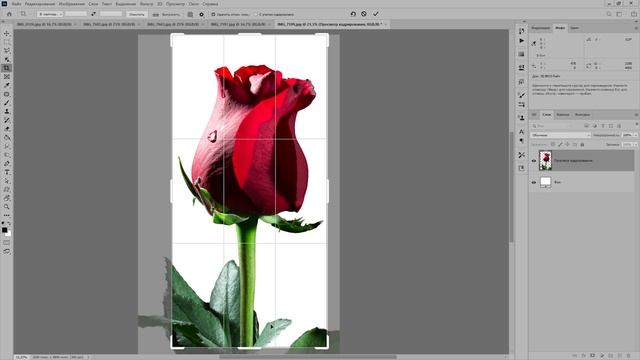The height and width of the screenshot is (360, 640).
Task: Open the Файл menu
Action: (16, 4)
